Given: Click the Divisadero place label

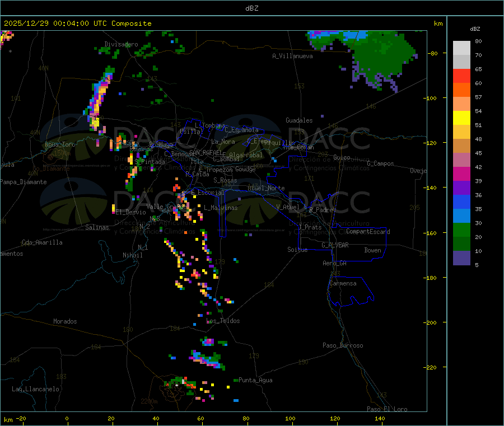Looking at the screenshot, I should click(121, 44).
